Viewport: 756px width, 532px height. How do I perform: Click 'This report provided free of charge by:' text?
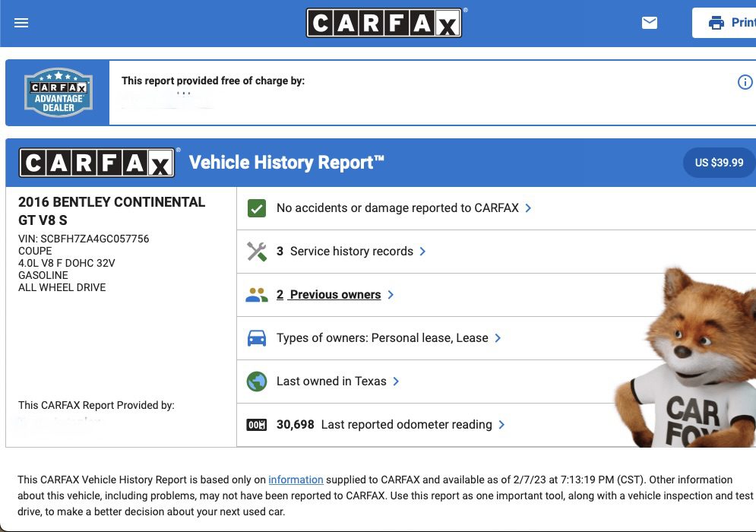[x=213, y=81]
